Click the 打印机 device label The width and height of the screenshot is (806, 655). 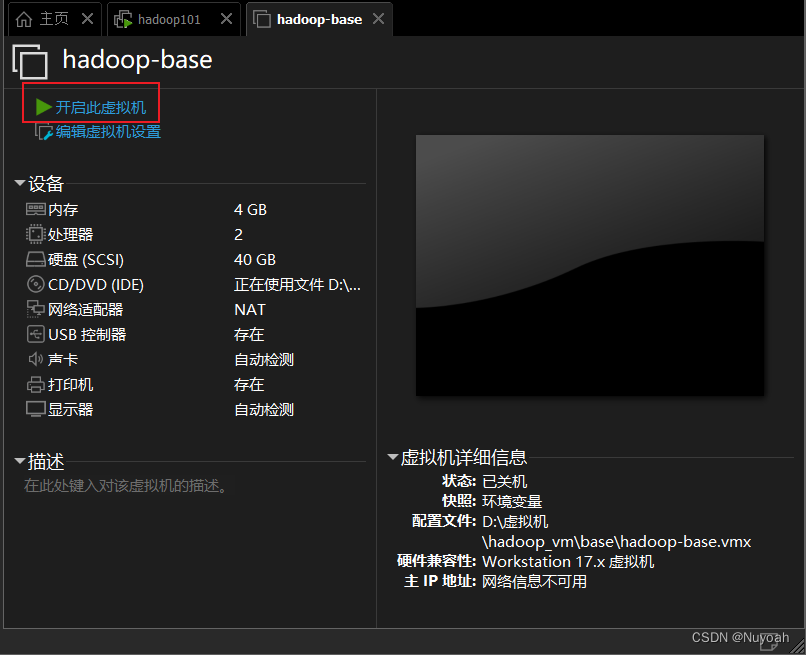70,385
